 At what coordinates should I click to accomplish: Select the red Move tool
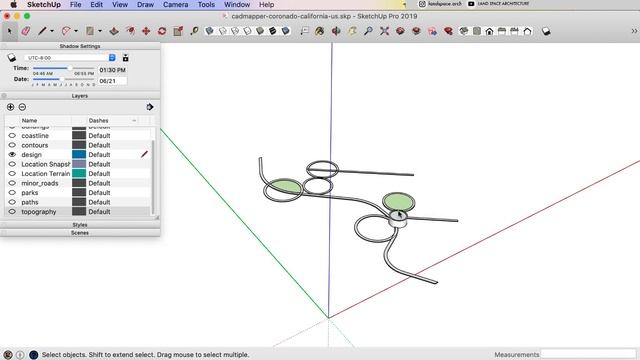[x=146, y=31]
